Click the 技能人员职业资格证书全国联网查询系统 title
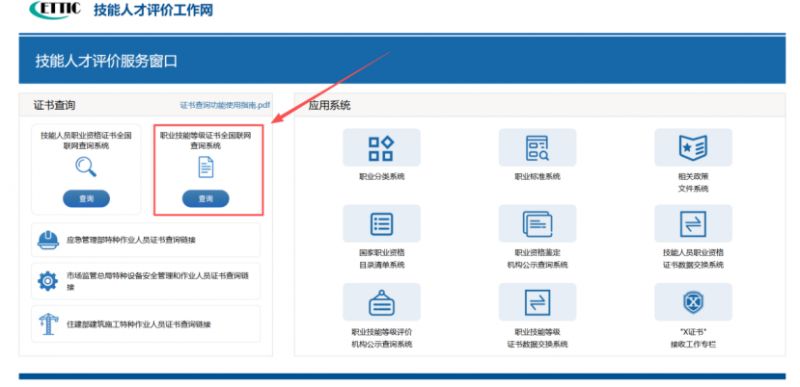Image resolution: width=800 pixels, height=387 pixels. point(86,141)
